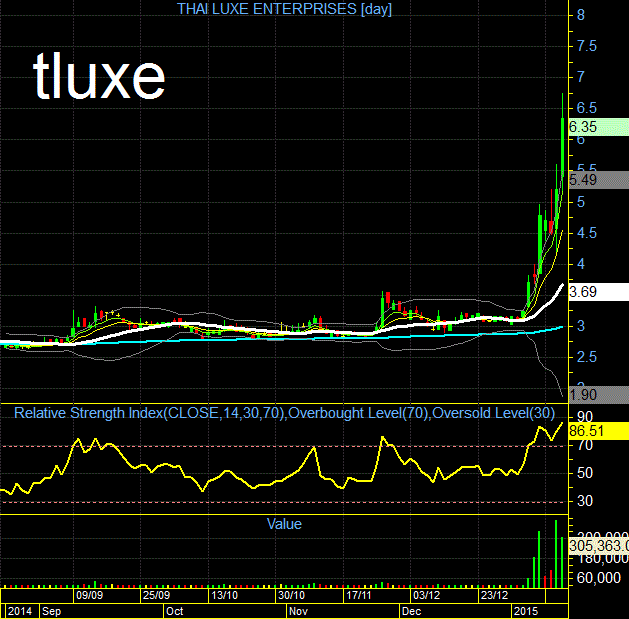Select the 305,363 volume value label
This screenshot has width=629, height=619.
click(x=599, y=546)
